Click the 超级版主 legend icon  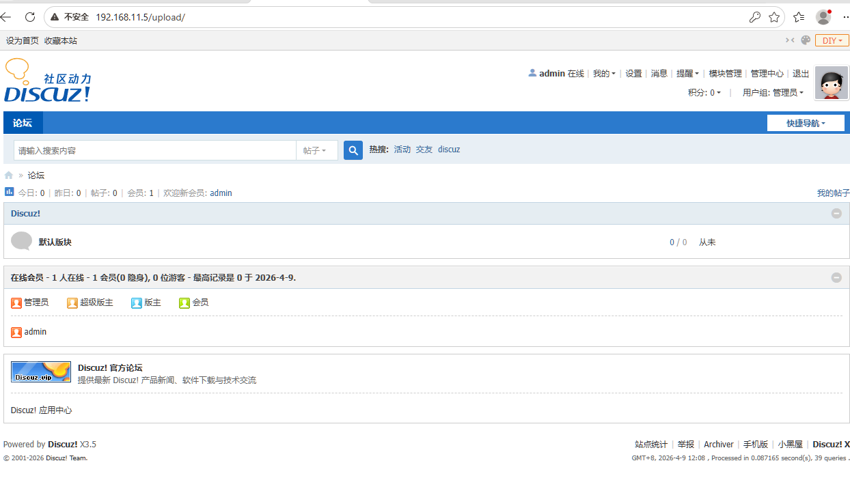[x=72, y=303]
